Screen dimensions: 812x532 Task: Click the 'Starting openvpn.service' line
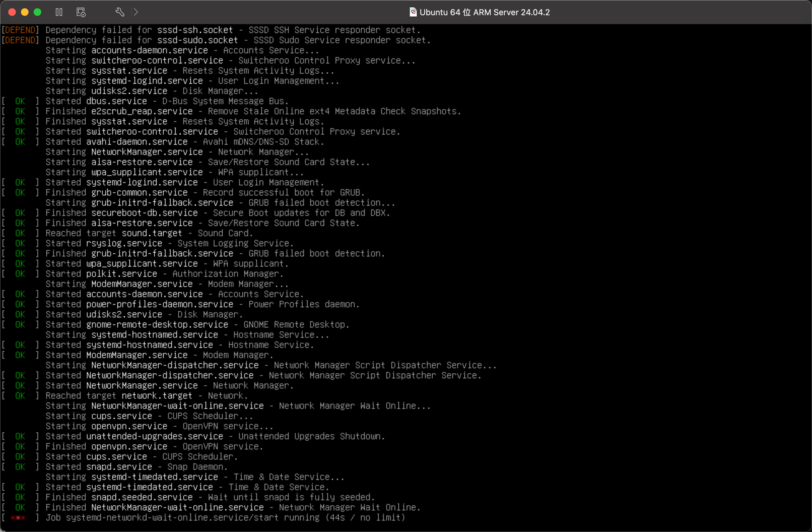coord(160,427)
